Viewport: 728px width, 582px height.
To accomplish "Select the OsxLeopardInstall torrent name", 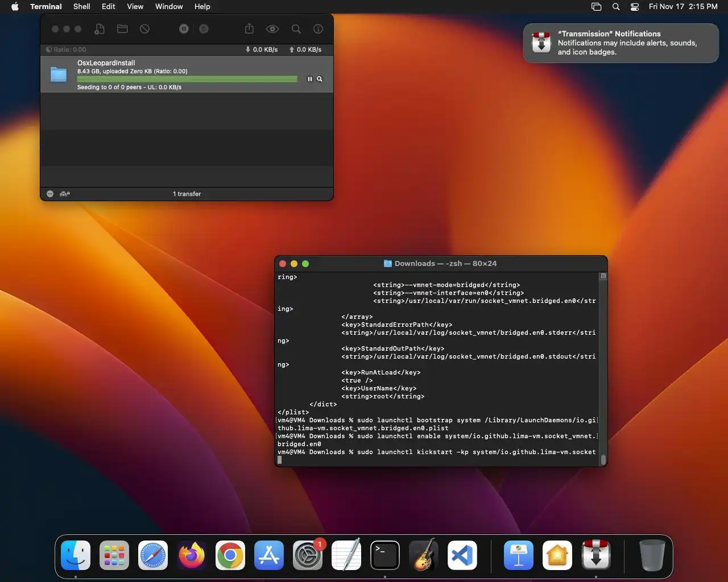I will coord(106,63).
